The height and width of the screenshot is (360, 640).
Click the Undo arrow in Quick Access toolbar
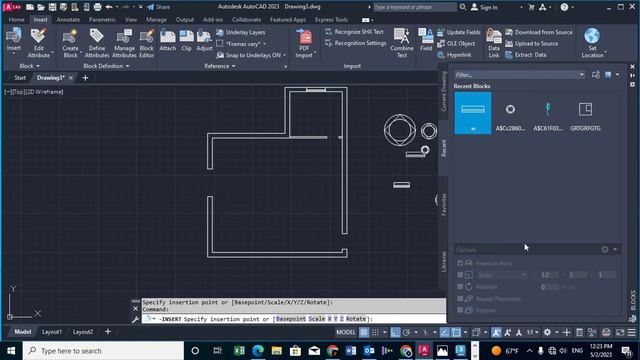[109, 7]
